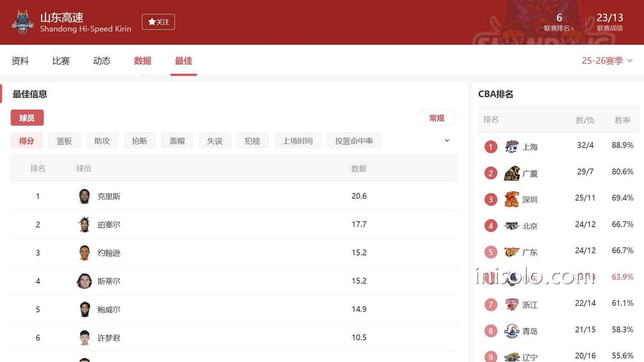Click the 浙江 team logo in rankings

[512, 304]
